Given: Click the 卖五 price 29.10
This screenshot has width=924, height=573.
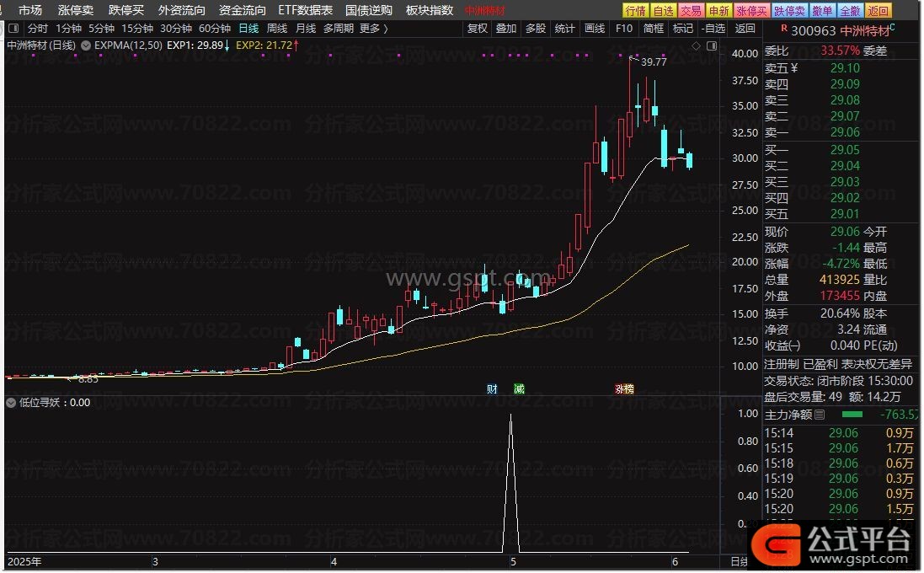Looking at the screenshot, I should point(845,68).
